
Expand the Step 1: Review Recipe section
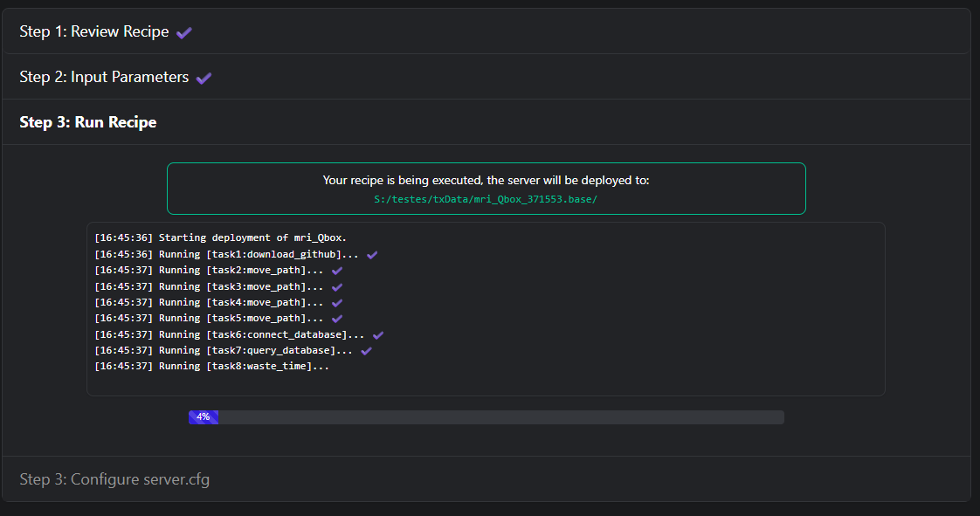pos(94,31)
